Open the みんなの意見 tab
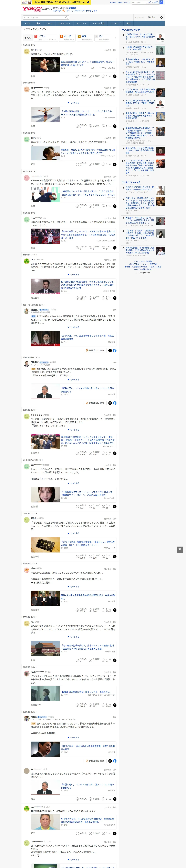The height and width of the screenshot is (868, 186). pos(98,24)
